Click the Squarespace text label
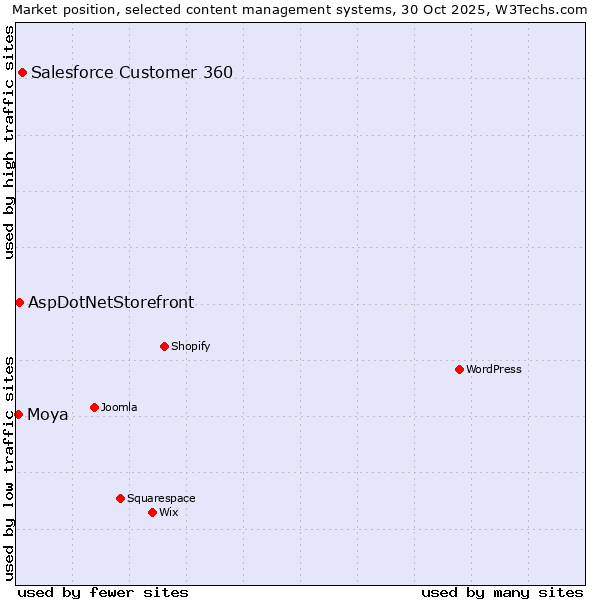The image size is (600, 600). coord(161,498)
